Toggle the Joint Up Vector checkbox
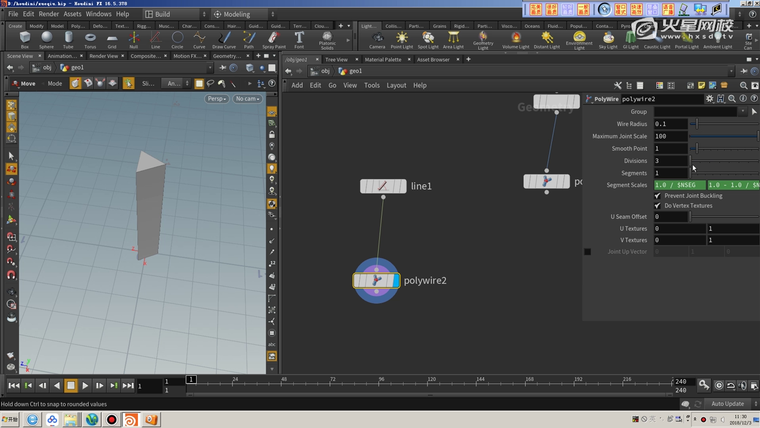Image resolution: width=760 pixels, height=428 pixels. tap(587, 252)
